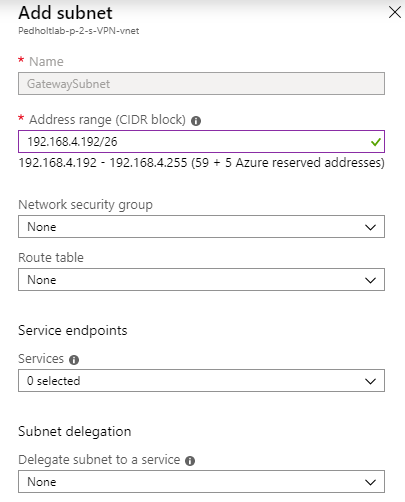Show info for Delegate subnet to a service
This screenshot has height=502, width=405.
[x=190, y=461]
